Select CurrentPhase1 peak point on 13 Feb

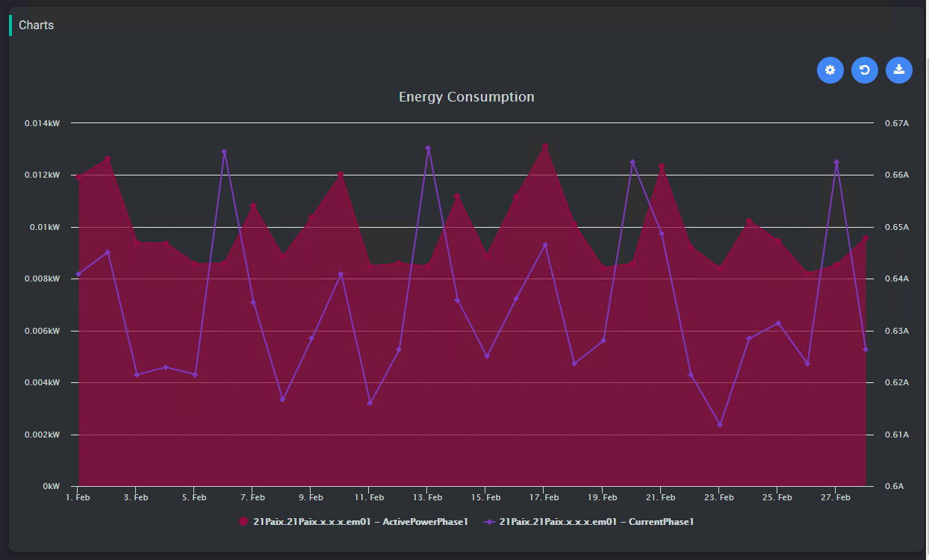pyautogui.click(x=428, y=148)
